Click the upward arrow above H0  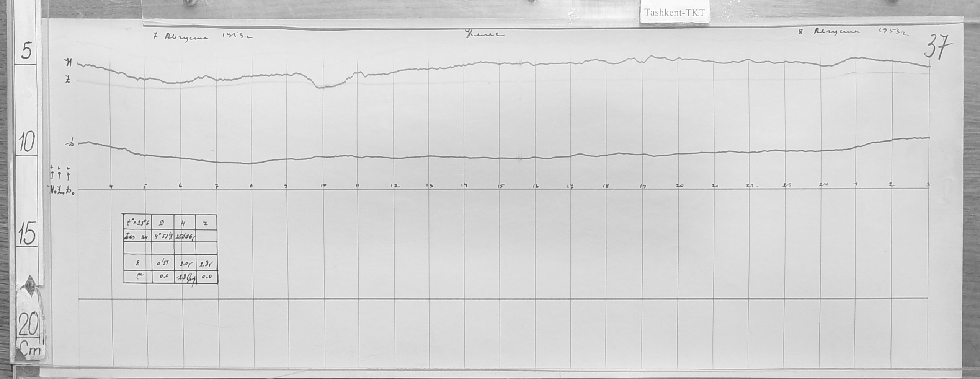[52, 174]
